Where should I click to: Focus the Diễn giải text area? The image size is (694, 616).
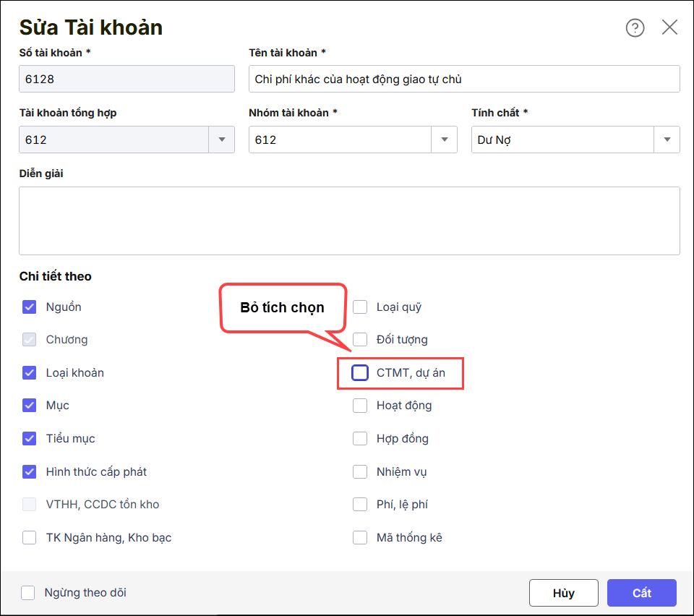click(x=349, y=221)
